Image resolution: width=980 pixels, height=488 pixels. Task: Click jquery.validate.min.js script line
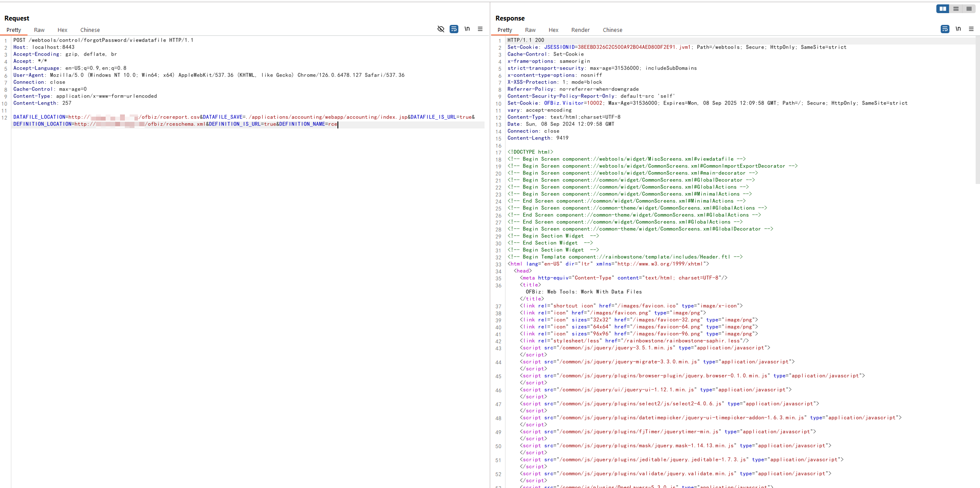pyautogui.click(x=675, y=474)
